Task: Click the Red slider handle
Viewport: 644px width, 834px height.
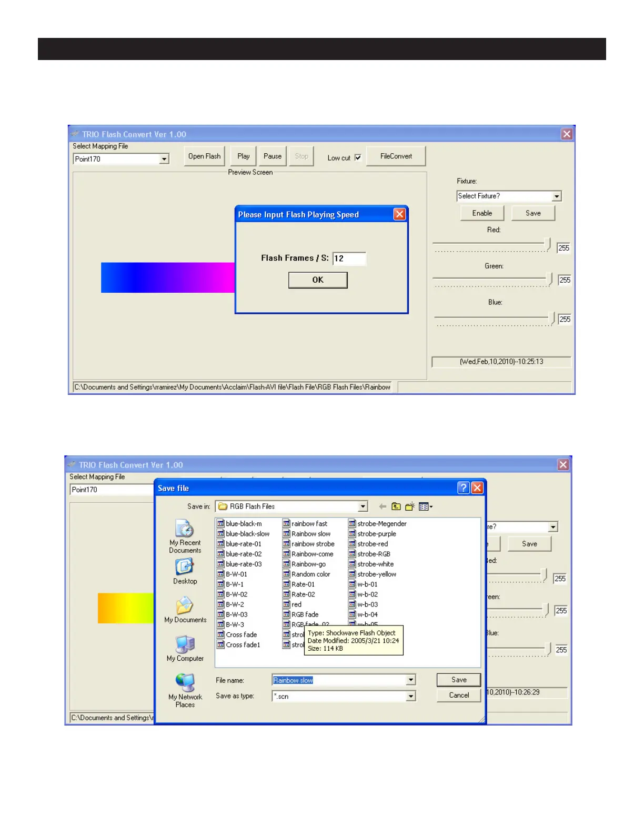Action: coord(548,244)
